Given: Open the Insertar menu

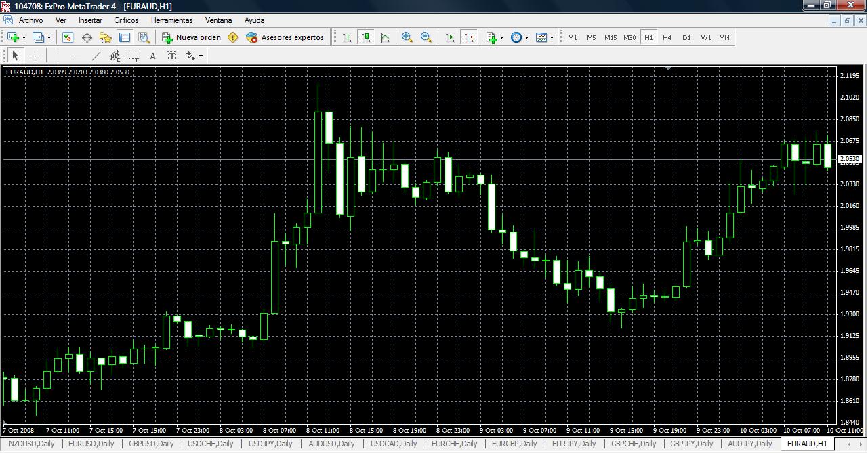Looking at the screenshot, I should coord(90,20).
